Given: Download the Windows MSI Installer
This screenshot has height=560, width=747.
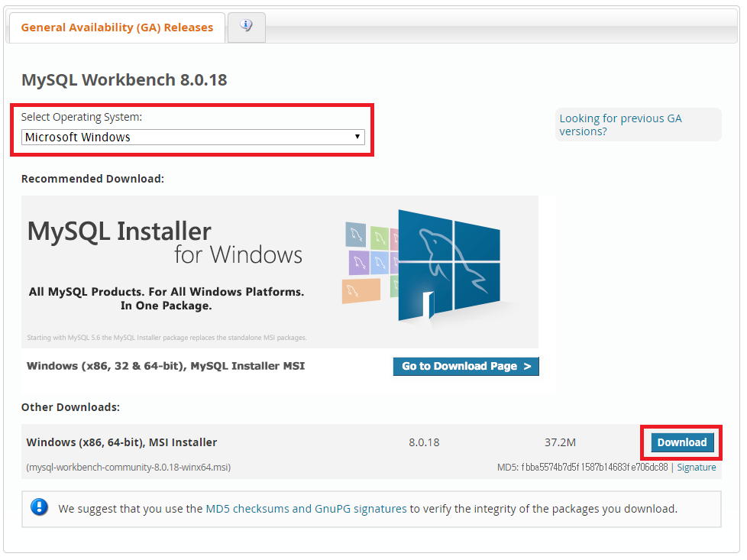Looking at the screenshot, I should 682,442.
